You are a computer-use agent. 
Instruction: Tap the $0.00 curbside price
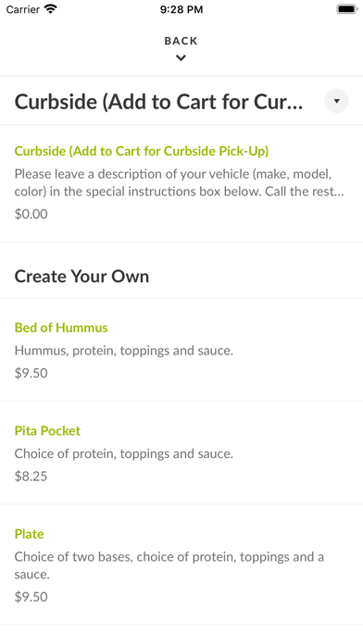31,214
